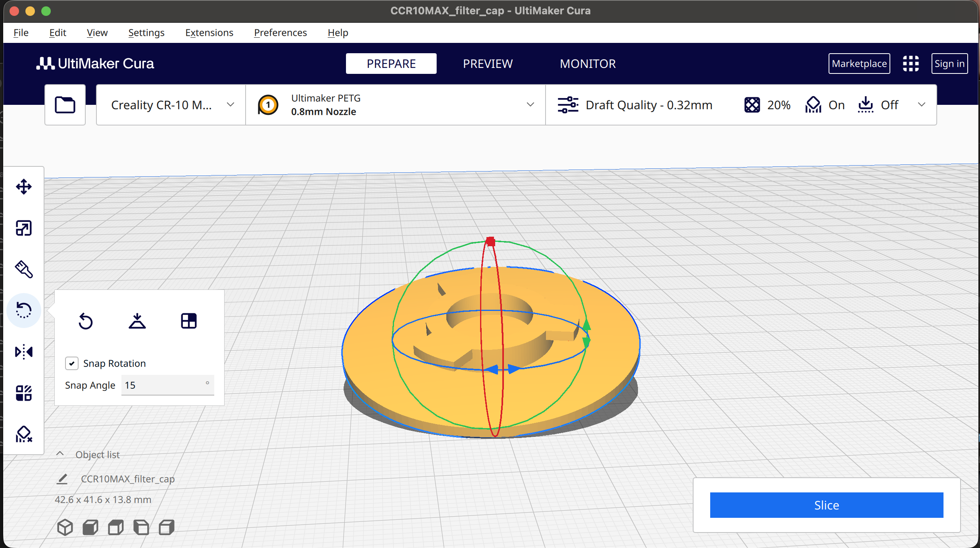
Task: Click the blue rotation arrow handle
Action: pyautogui.click(x=503, y=369)
